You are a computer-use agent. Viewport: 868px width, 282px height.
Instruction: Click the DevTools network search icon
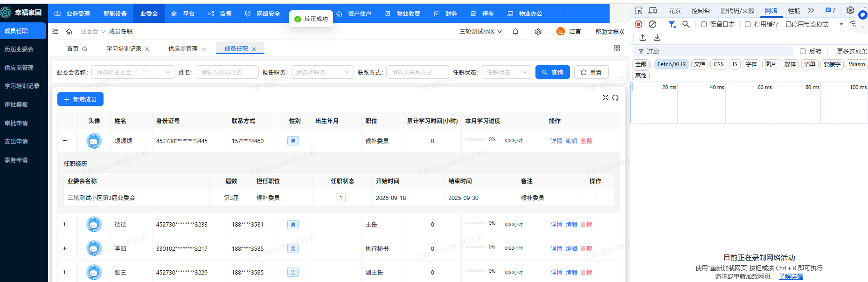pyautogui.click(x=686, y=24)
